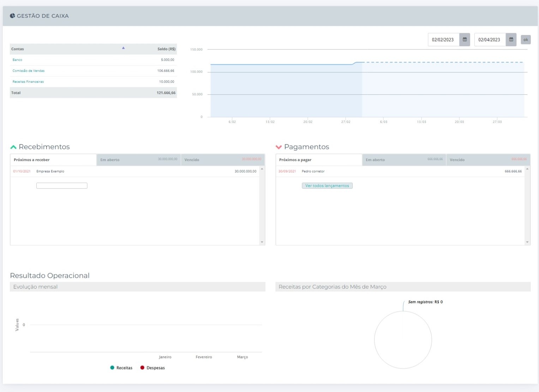Open the Banco account link
The width and height of the screenshot is (539, 392).
(17, 60)
